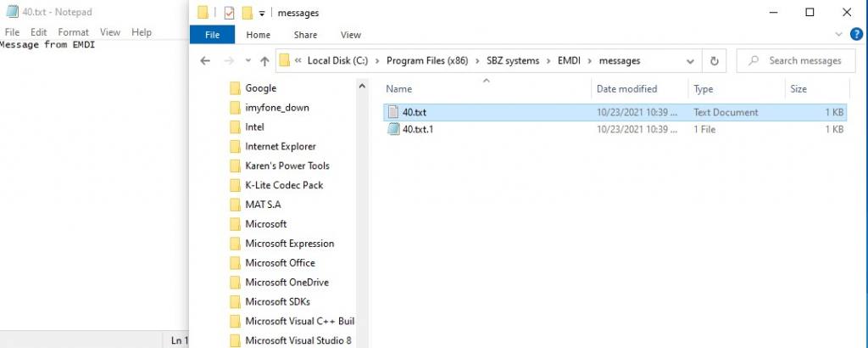Switch to Explorer's View ribbon tab
Viewport: 868px width, 348px height.
pyautogui.click(x=350, y=35)
